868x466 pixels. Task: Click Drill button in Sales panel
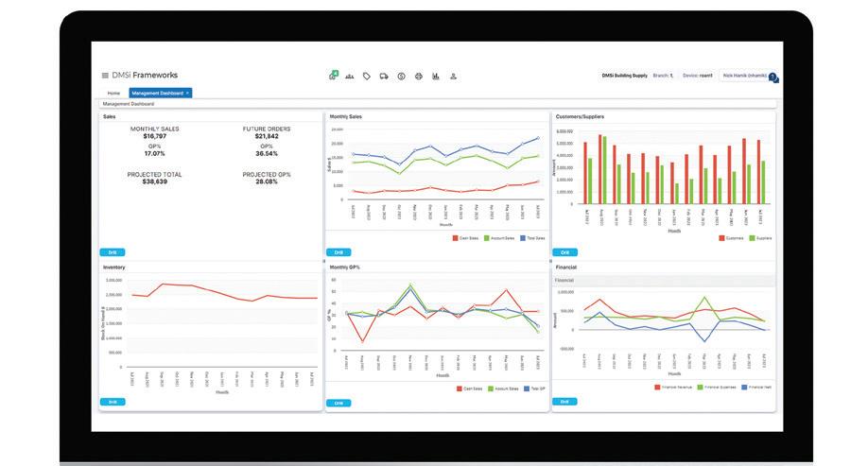pos(113,252)
